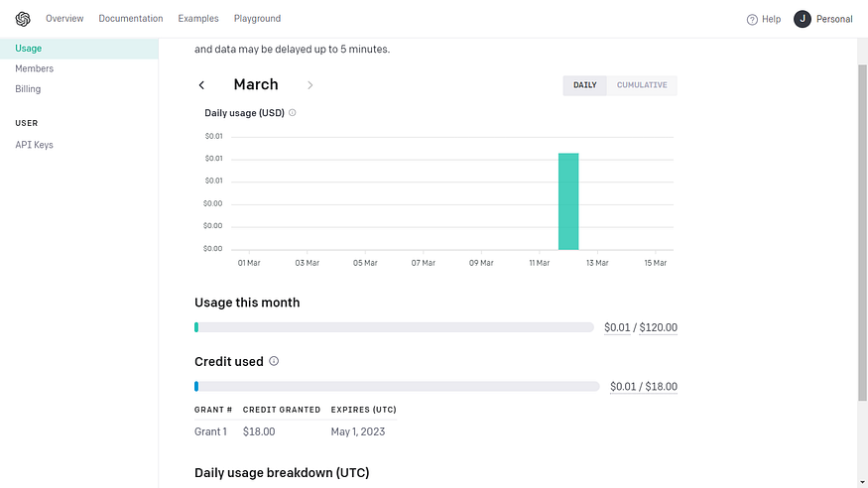Click the J profile avatar
868x488 pixels.
(x=803, y=19)
